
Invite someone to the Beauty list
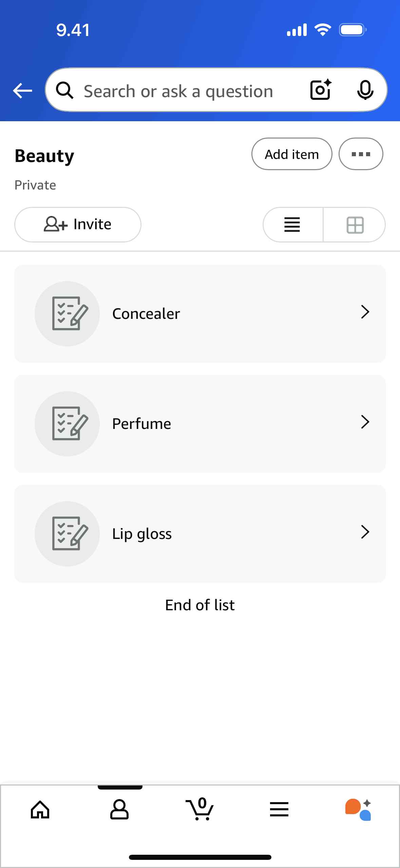tap(78, 224)
